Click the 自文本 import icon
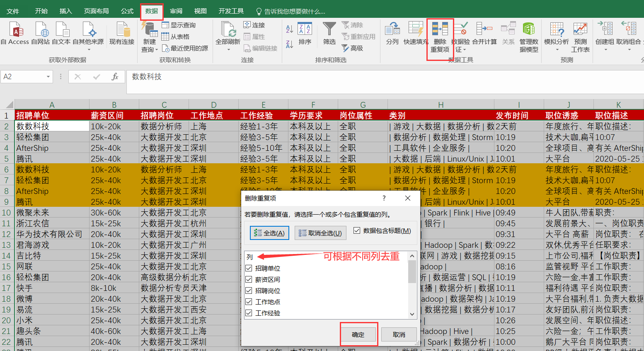Image resolution: width=644 pixels, height=351 pixels. point(61,33)
